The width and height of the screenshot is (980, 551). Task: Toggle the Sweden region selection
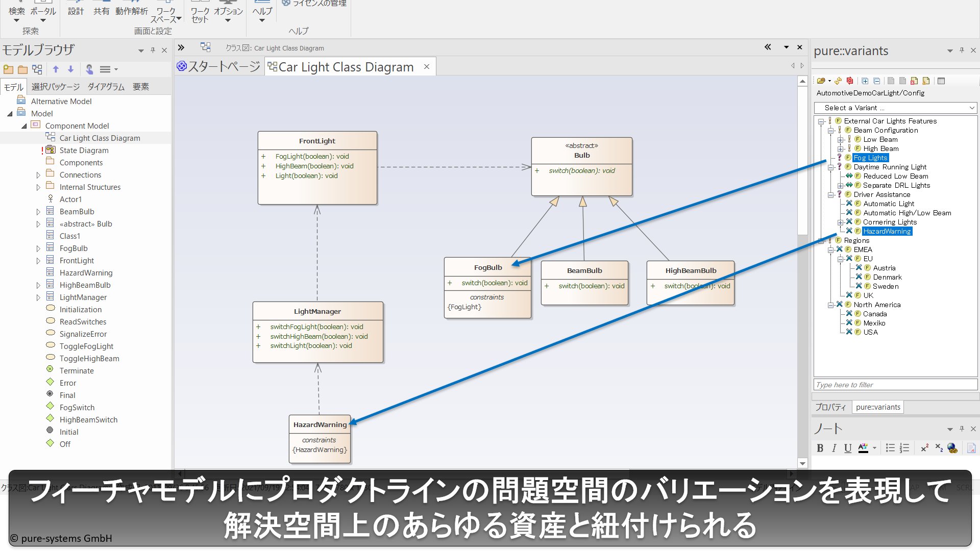pos(859,286)
